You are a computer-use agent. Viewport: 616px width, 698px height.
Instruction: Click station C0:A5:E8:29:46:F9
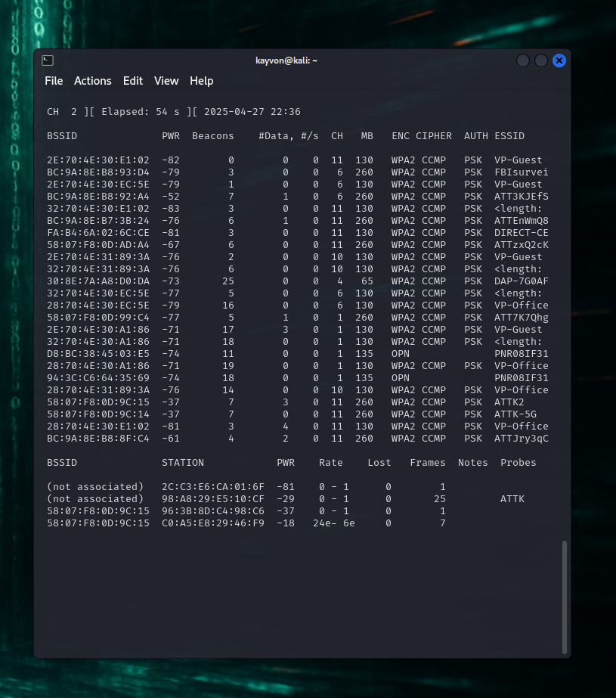[212, 523]
